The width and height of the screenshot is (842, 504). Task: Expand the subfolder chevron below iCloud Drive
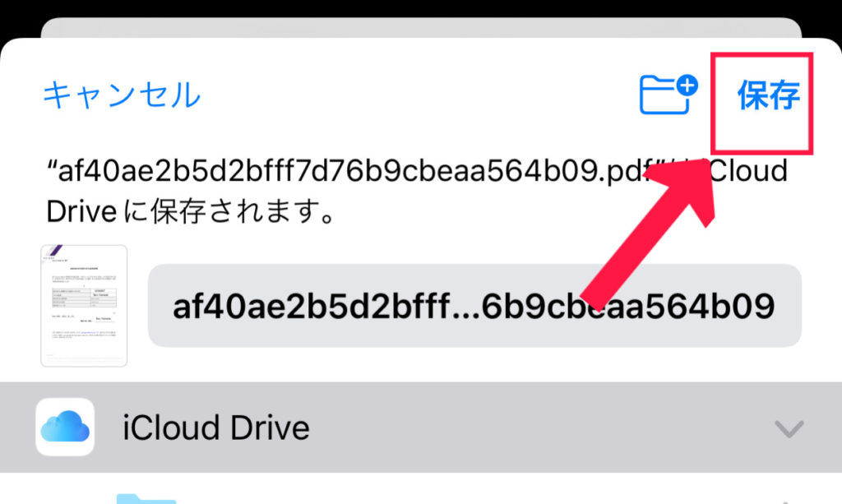(789, 502)
